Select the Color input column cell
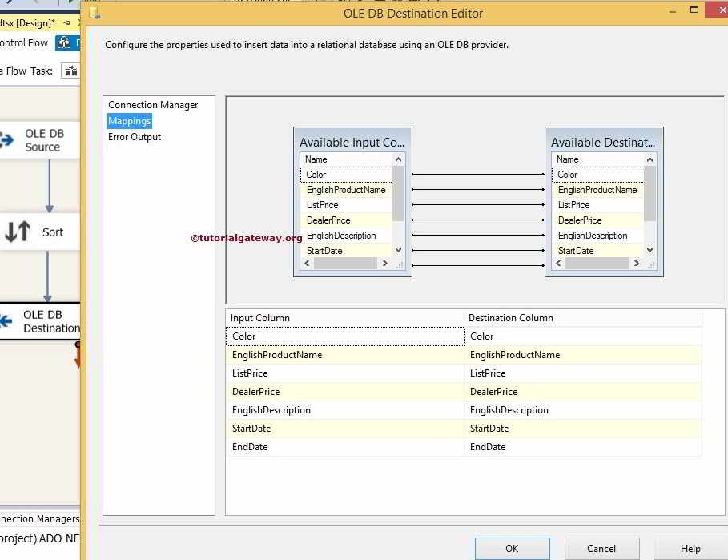 click(344, 336)
